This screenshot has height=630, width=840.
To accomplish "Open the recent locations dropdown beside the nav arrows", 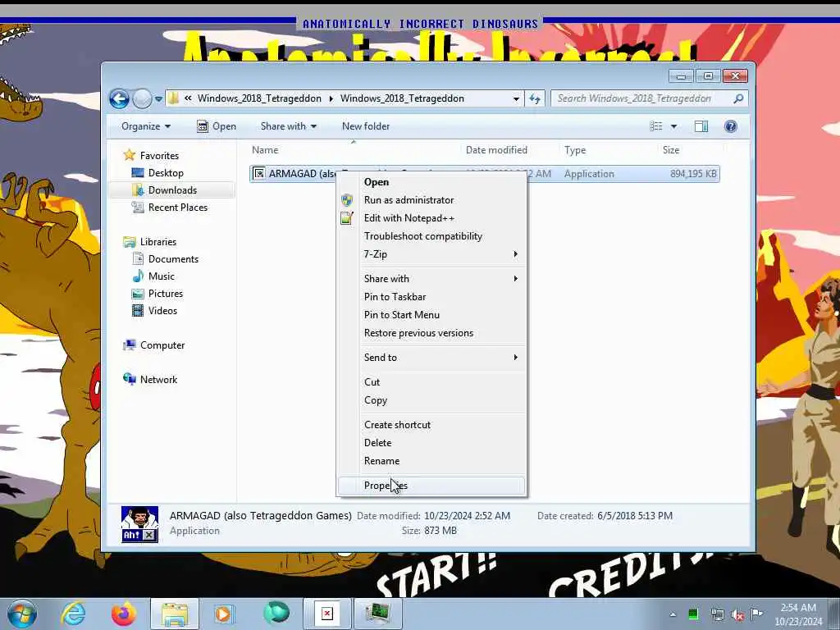I will coord(158,99).
